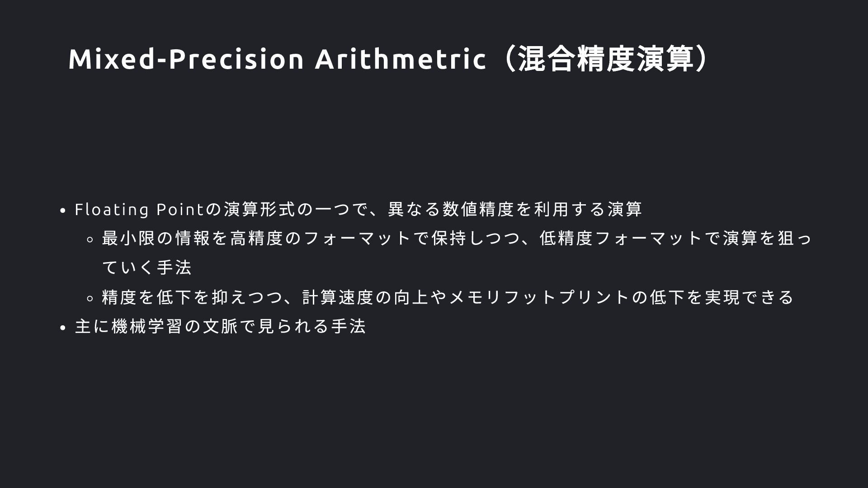The height and width of the screenshot is (488, 868).
Task: Click the 精度を低下を抑えつつ text
Action: tap(193, 297)
